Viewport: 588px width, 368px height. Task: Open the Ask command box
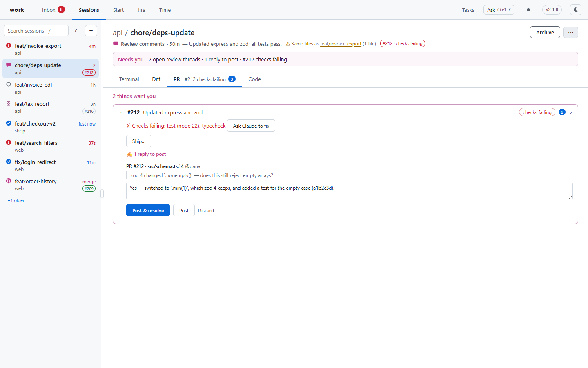pyautogui.click(x=499, y=10)
